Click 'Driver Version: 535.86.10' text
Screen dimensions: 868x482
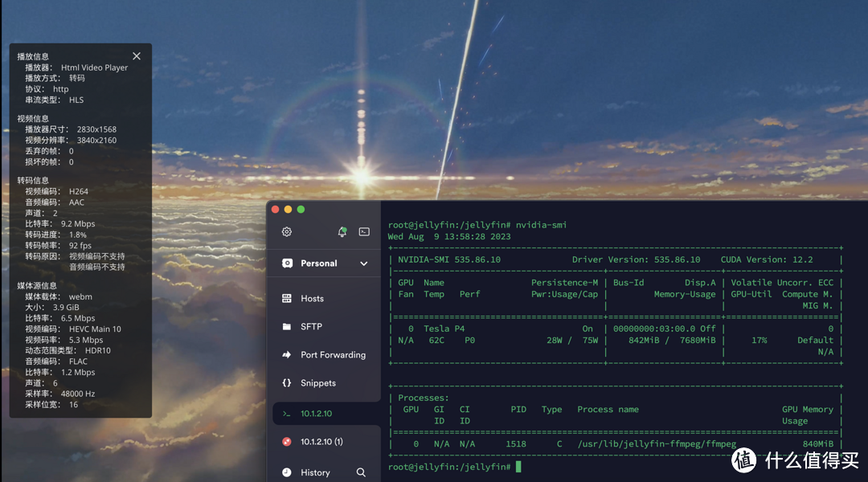pos(636,259)
